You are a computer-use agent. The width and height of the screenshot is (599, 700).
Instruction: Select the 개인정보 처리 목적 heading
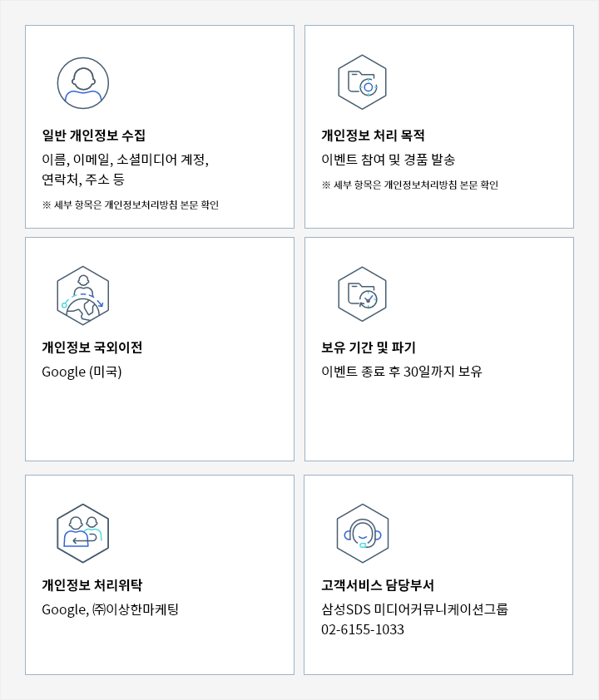tap(373, 136)
